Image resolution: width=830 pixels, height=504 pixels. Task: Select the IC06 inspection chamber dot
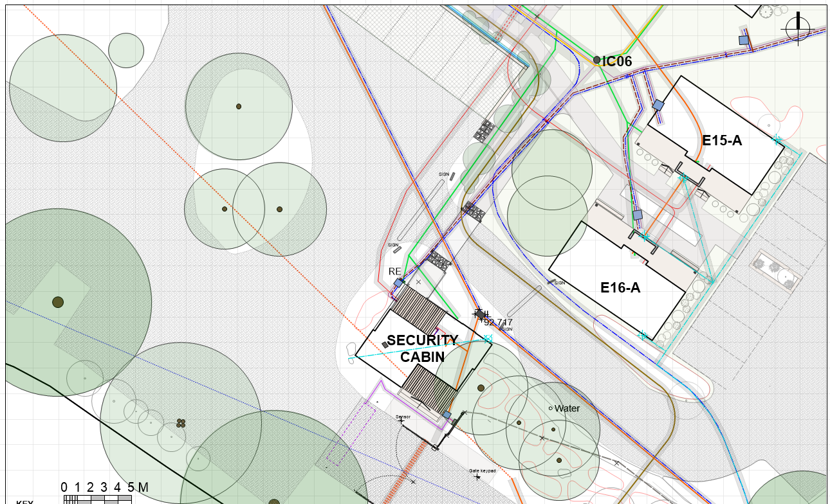point(596,60)
